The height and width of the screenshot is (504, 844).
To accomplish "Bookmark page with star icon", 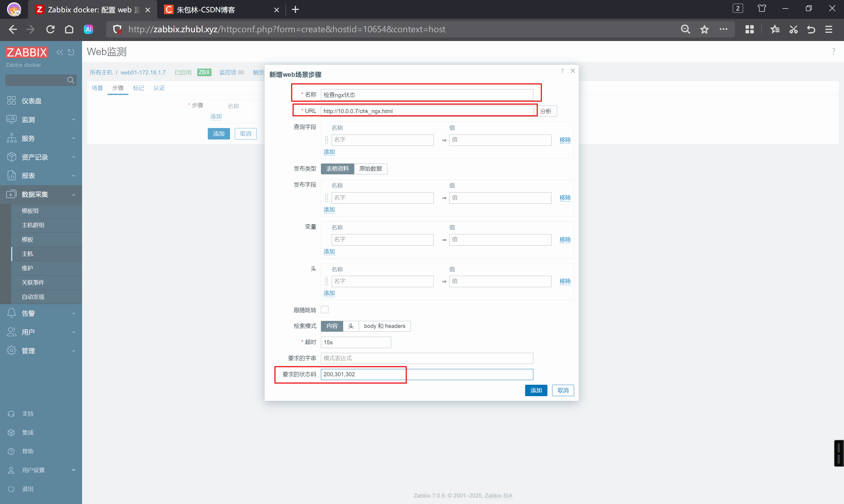I will [x=705, y=30].
